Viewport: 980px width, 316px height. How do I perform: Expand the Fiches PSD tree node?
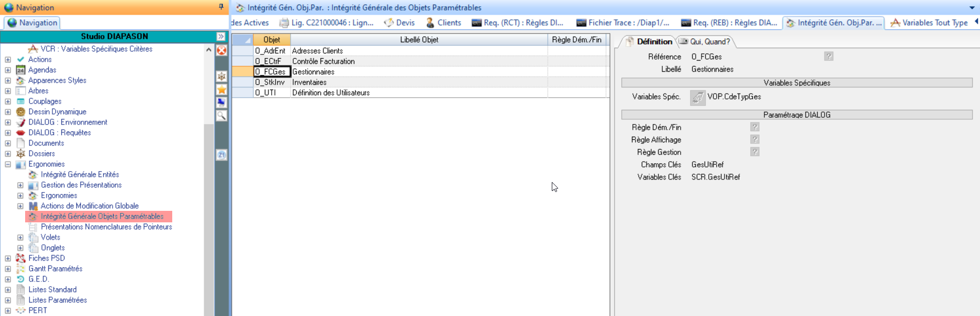[x=8, y=258]
